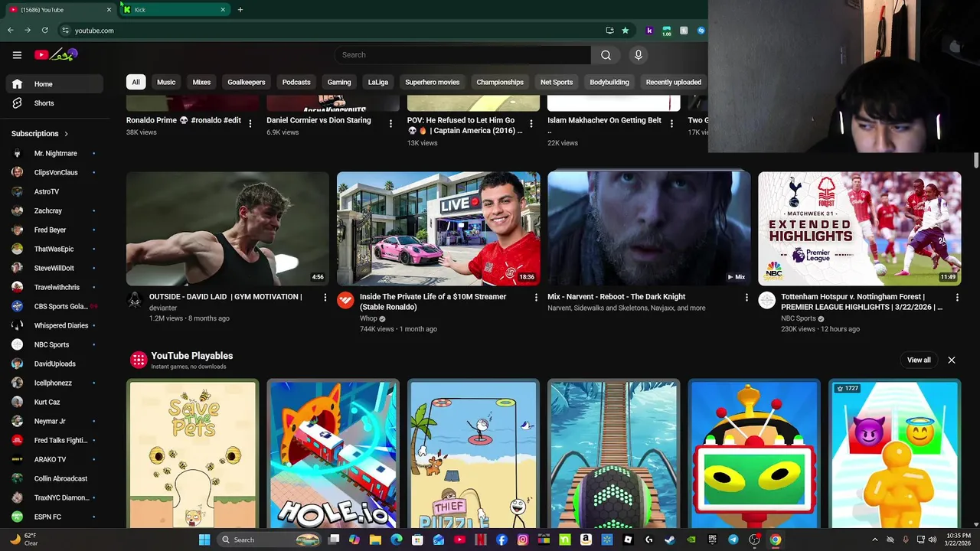Select the LaLiga filter chip
The width and height of the screenshot is (980, 551).
click(378, 82)
